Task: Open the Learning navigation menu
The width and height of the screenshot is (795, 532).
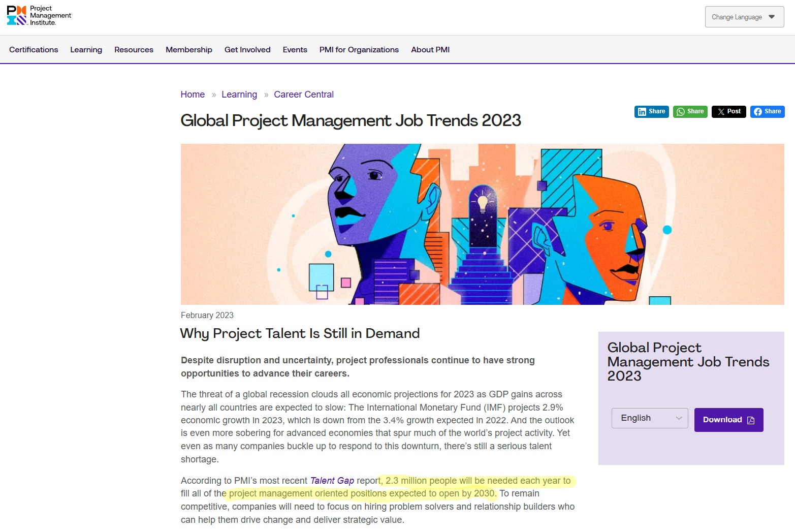Action: coord(86,50)
